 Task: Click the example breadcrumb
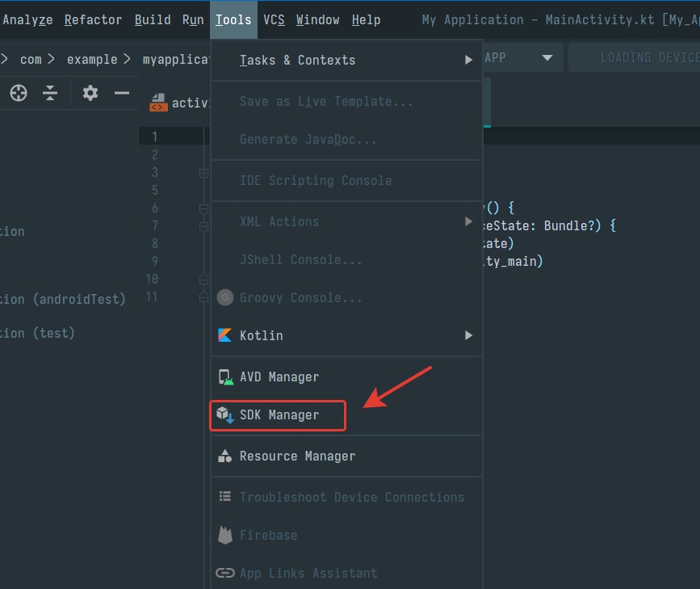[92, 60]
